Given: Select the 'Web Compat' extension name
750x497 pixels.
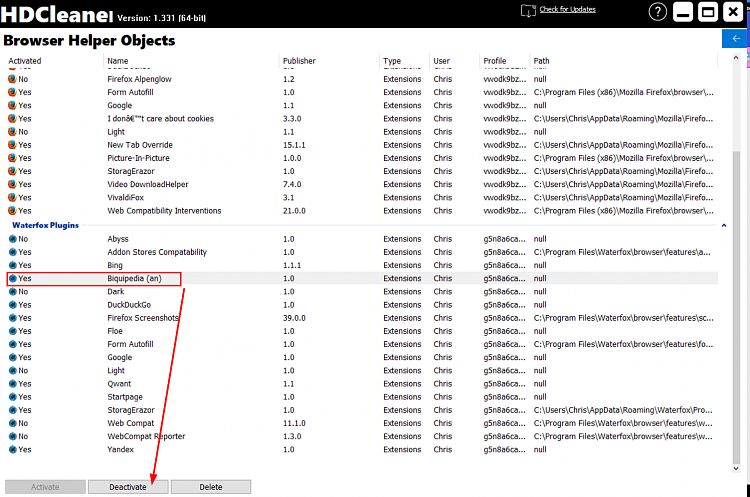Looking at the screenshot, I should (x=131, y=423).
